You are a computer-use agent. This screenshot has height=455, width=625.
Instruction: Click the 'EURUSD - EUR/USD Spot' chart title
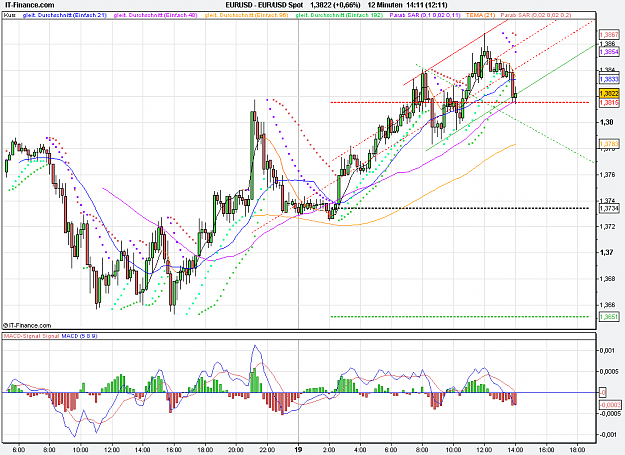(x=264, y=5)
